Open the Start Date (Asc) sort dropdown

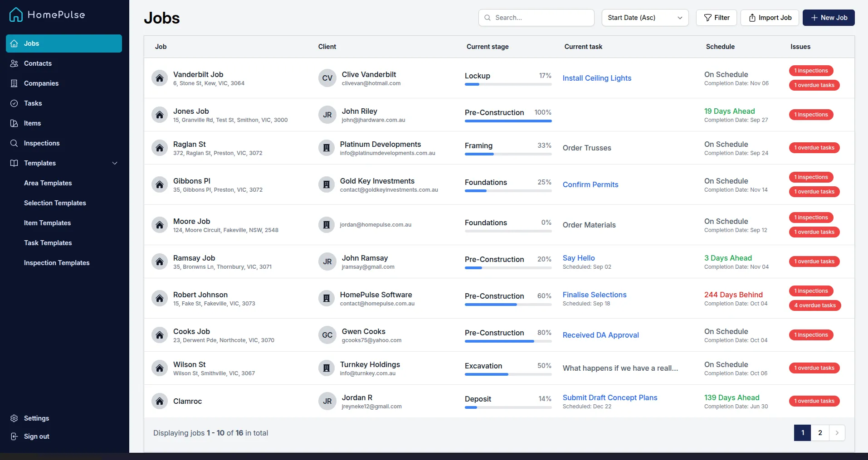644,18
